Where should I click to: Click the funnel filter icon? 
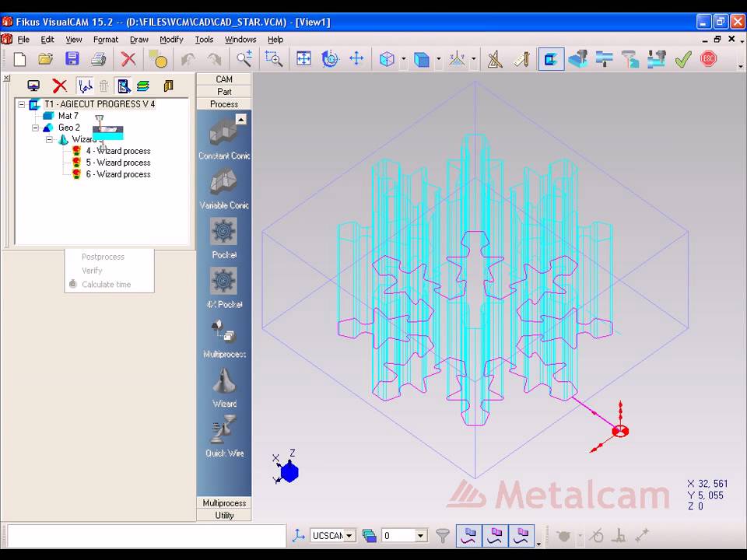coord(443,536)
